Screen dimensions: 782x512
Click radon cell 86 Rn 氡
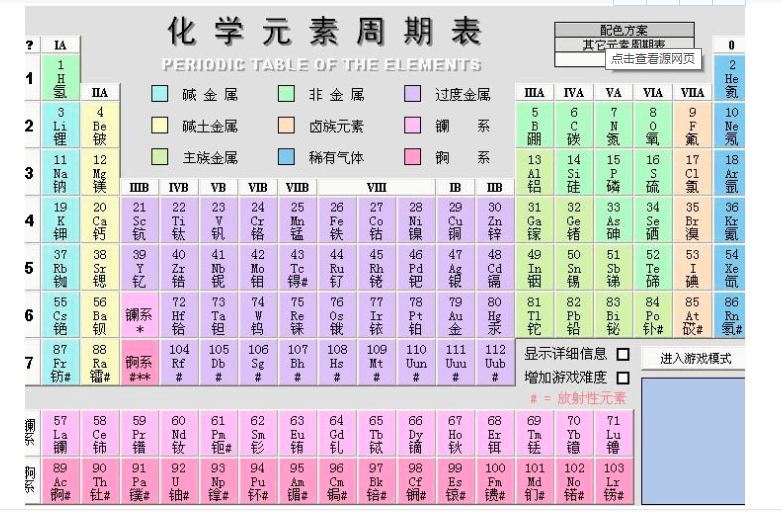click(731, 315)
